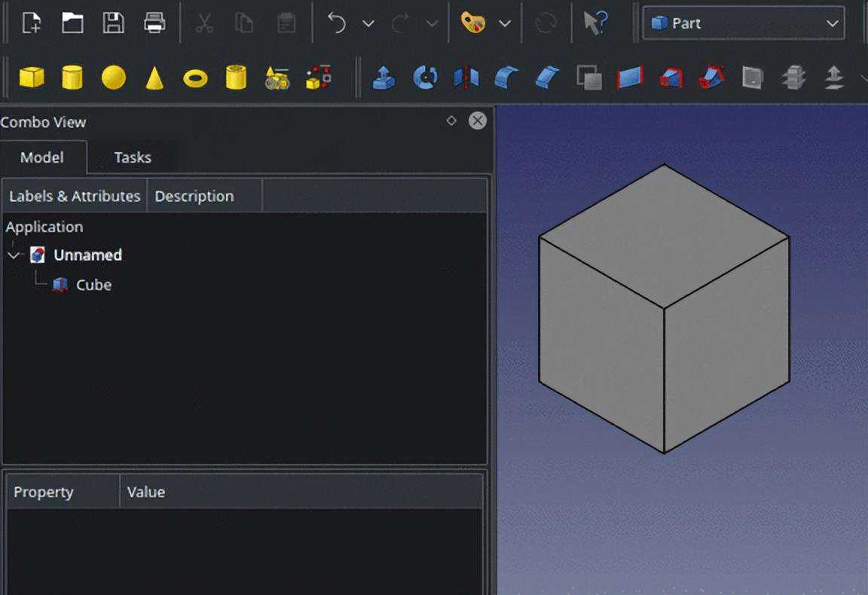Click the Extrude tool icon

pyautogui.click(x=384, y=77)
